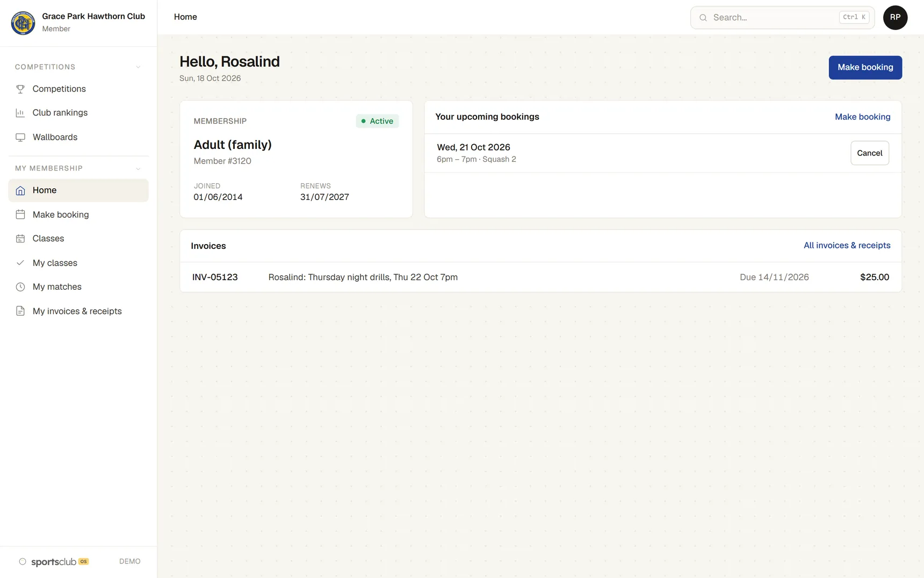
Task: Click the Home house icon in sidebar
Action: pyautogui.click(x=20, y=190)
